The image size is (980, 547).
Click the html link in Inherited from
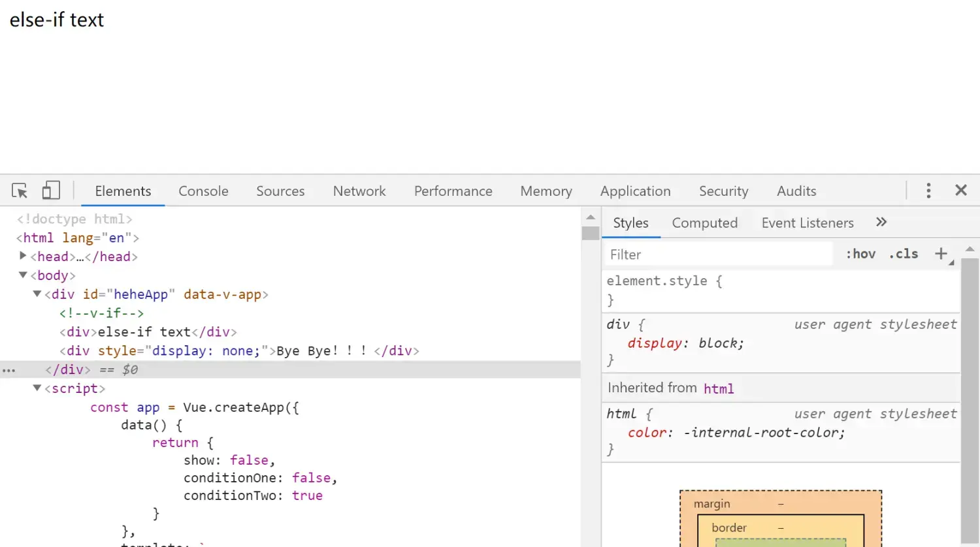719,388
